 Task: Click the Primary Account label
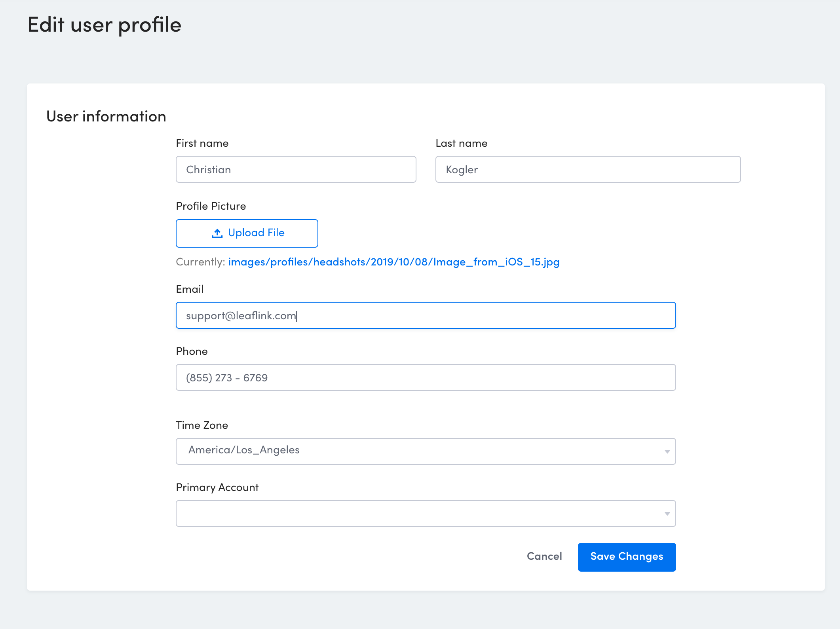click(x=217, y=487)
